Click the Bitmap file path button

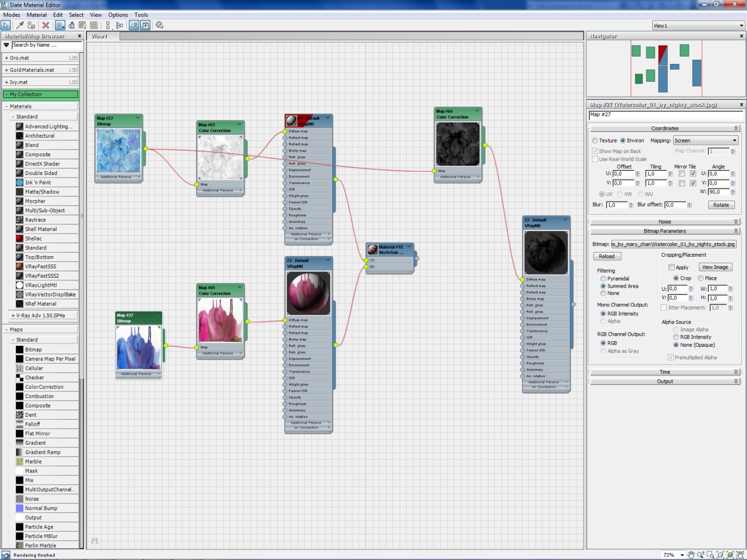tap(674, 244)
